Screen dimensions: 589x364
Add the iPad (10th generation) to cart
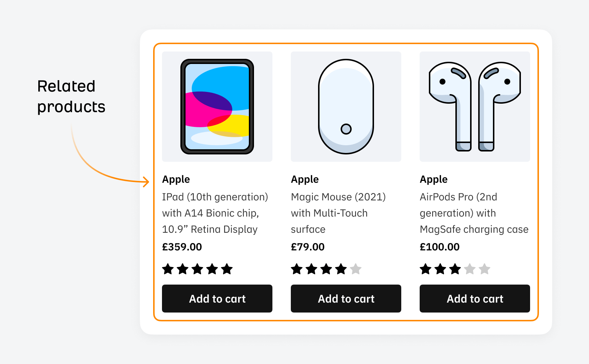[217, 299]
